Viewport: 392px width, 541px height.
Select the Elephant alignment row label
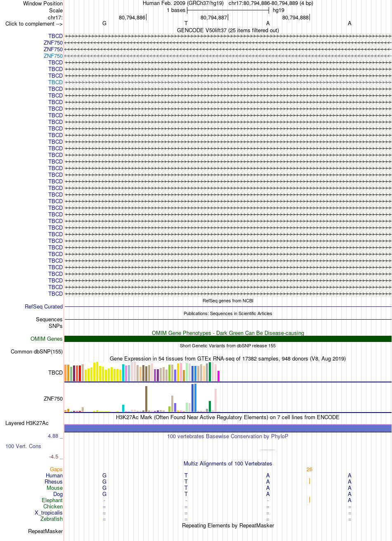point(52,501)
